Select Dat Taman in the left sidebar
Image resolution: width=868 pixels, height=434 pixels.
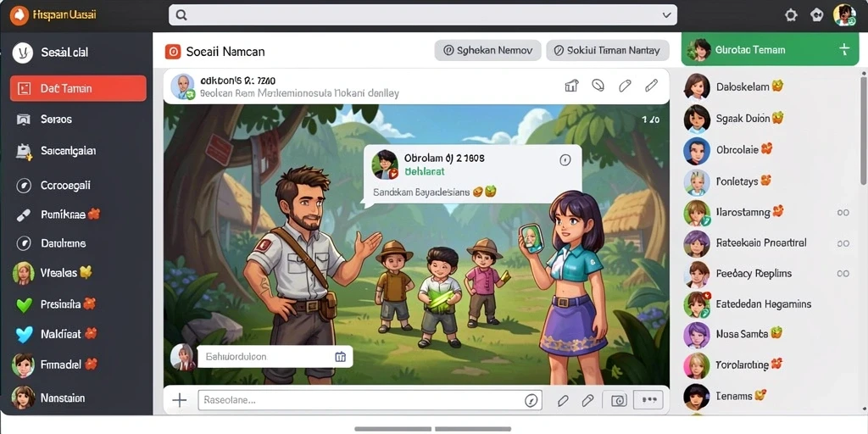pos(78,88)
